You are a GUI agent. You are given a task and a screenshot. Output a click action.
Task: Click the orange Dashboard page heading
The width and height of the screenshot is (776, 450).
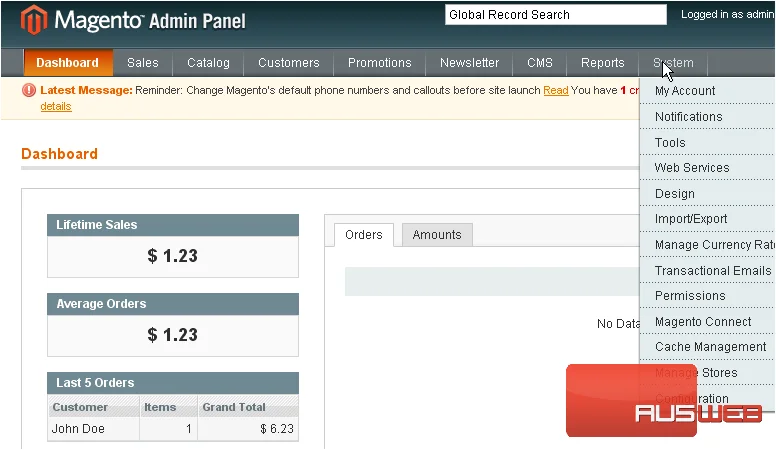tap(59, 154)
